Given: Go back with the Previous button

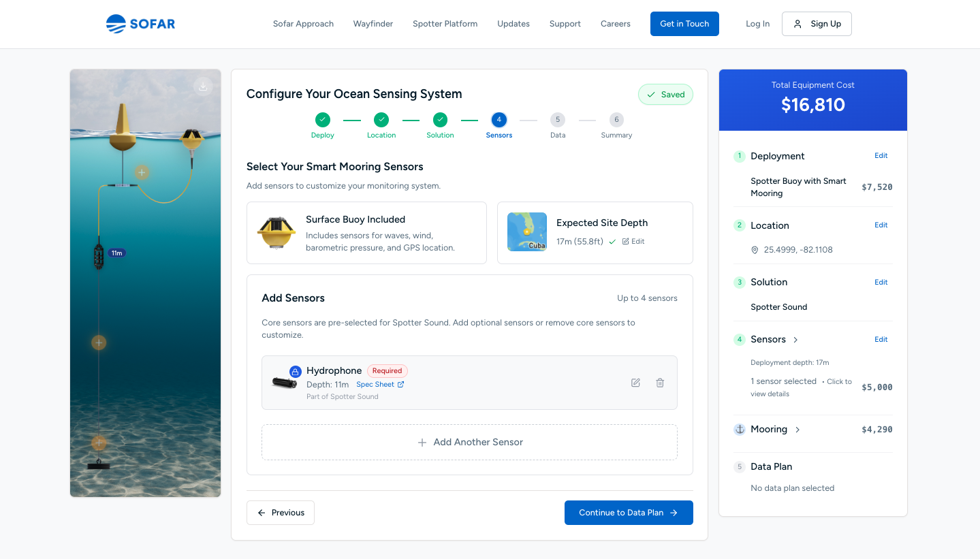Looking at the screenshot, I should pyautogui.click(x=281, y=513).
